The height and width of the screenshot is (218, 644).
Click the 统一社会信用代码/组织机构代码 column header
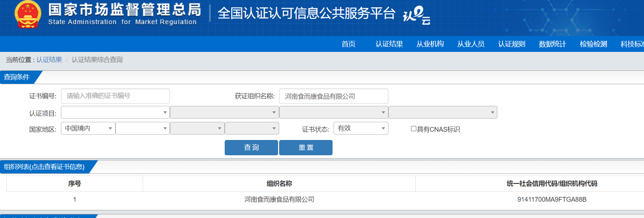click(552, 184)
